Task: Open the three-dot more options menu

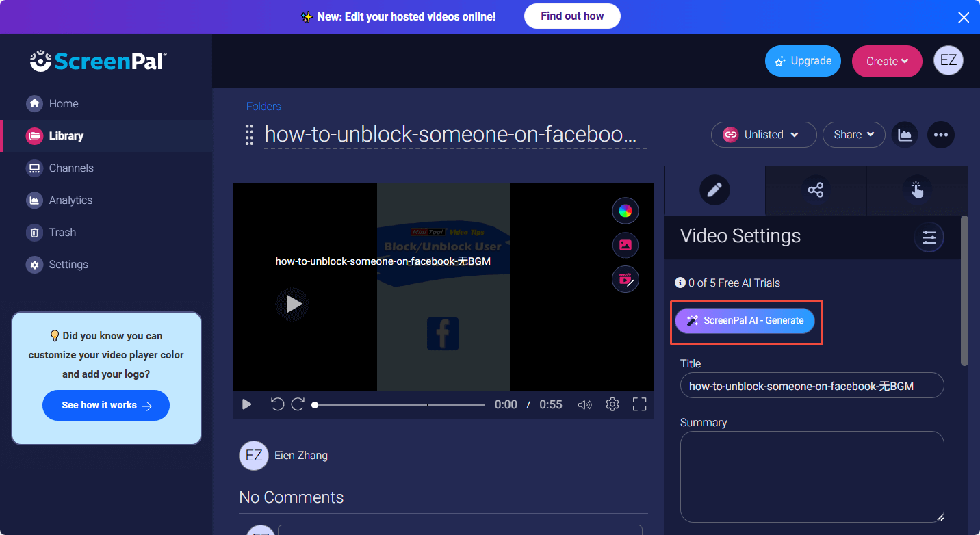Action: pos(941,135)
